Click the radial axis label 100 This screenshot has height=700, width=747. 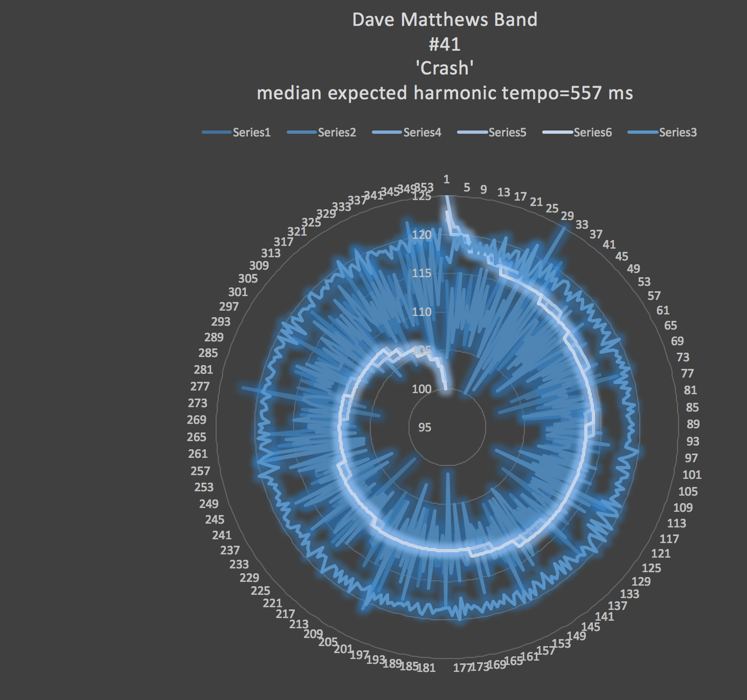click(x=421, y=389)
